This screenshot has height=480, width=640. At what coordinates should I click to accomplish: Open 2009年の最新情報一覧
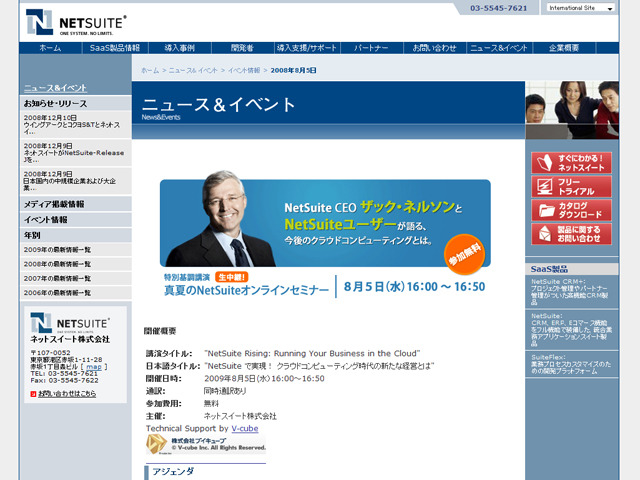coord(76,249)
